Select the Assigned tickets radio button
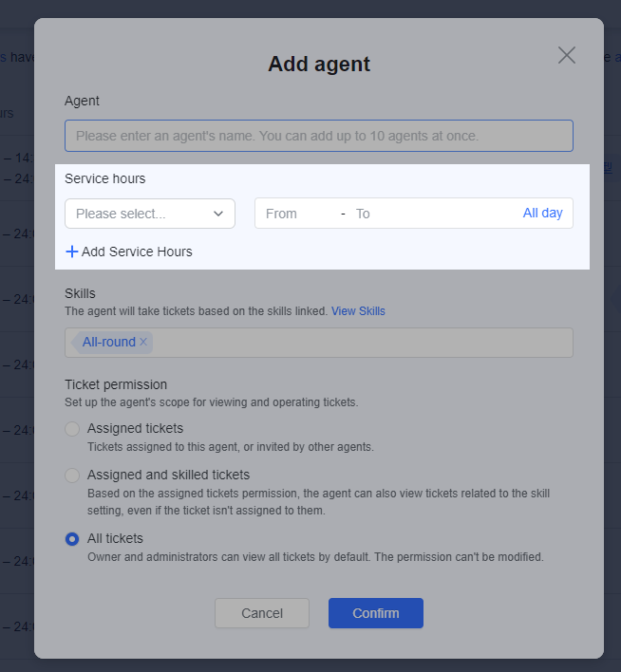The height and width of the screenshot is (672, 621). pos(72,429)
